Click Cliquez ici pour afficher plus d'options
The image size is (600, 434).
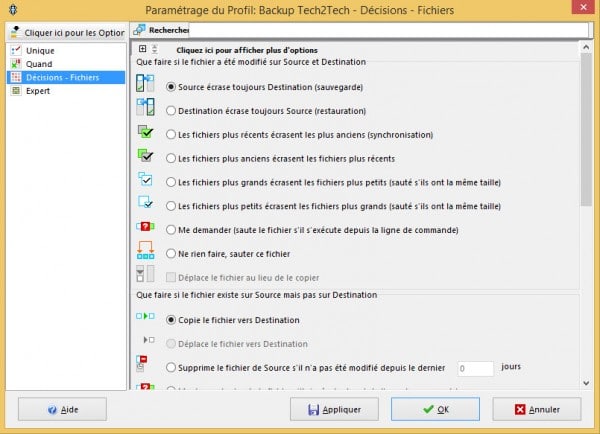pos(245,49)
